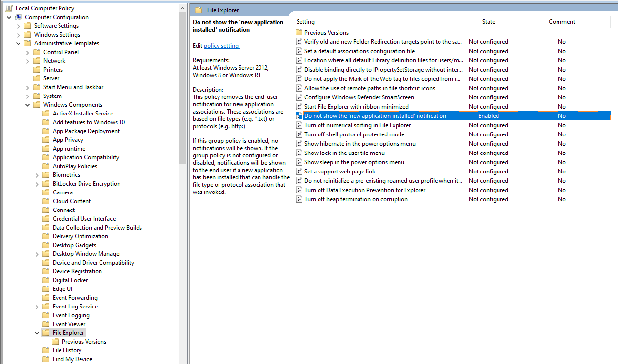Click the policy icon for Allow remote paths in shortcut icons
The image size is (618, 364).
[x=299, y=88]
